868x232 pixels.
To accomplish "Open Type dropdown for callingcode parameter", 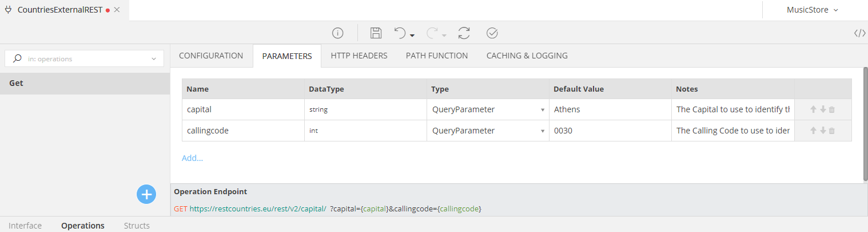I will click(x=542, y=131).
